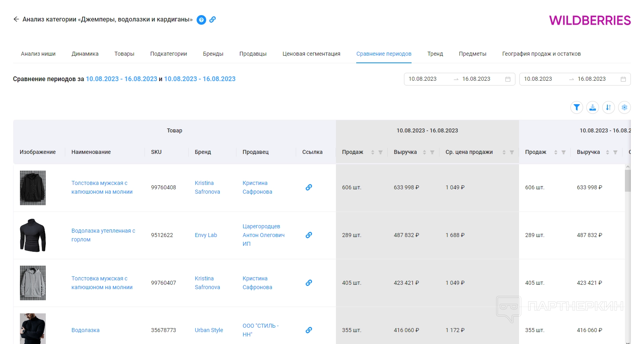This screenshot has height=344, width=644.
Task: Open the filter on first period Выручка column
Action: [432, 152]
